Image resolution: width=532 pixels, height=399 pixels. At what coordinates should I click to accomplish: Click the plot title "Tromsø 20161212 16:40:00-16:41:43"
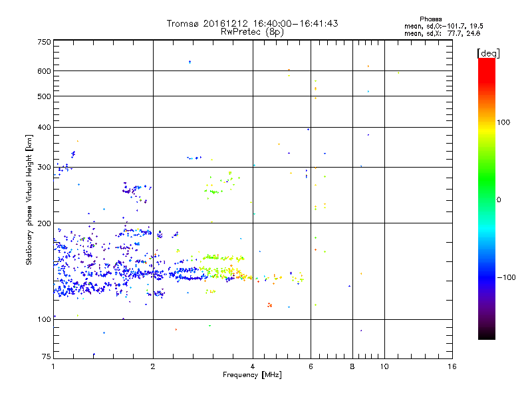(252, 23)
